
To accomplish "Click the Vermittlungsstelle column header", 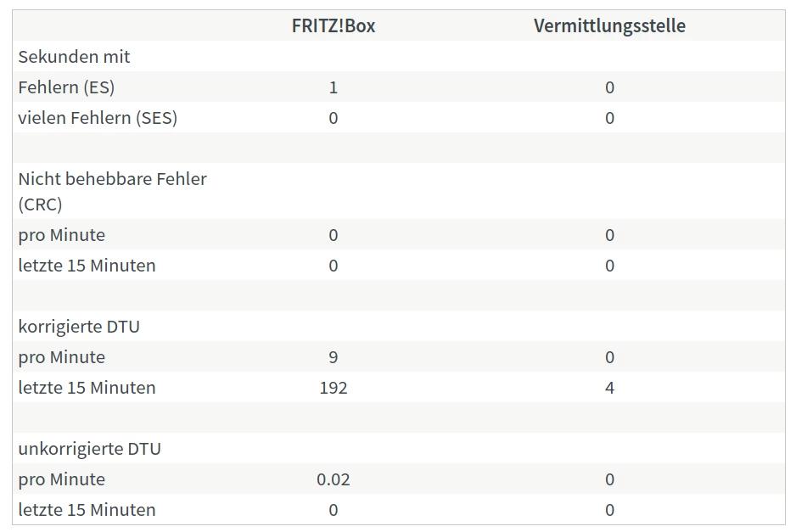I will point(609,25).
